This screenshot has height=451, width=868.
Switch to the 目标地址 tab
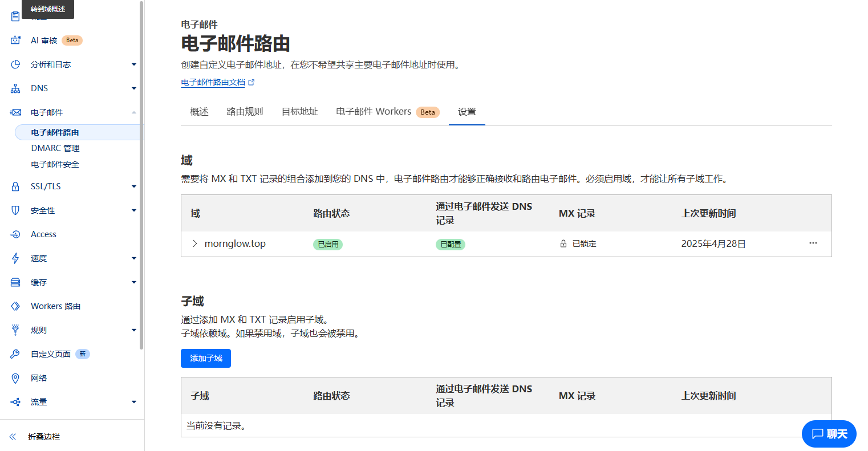[x=299, y=112]
